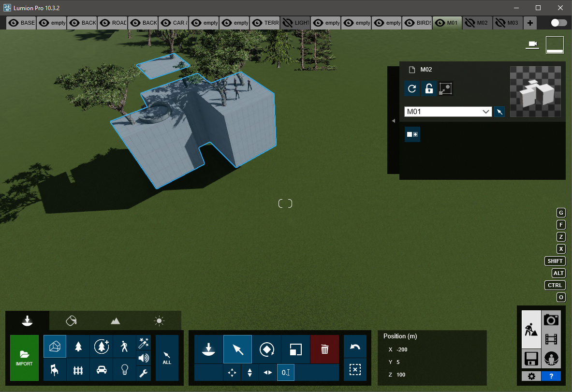Expand the top-right view size panel

click(555, 45)
